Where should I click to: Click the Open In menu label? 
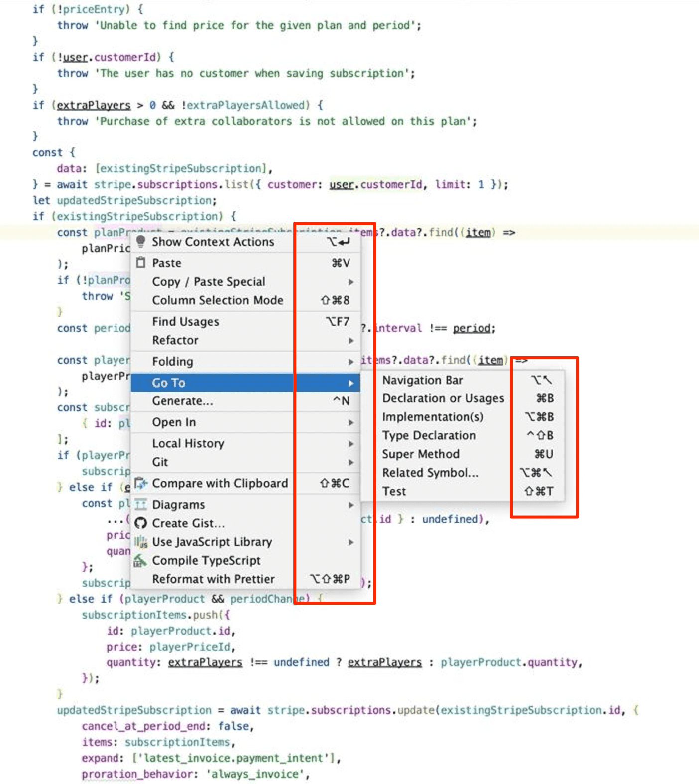(174, 422)
